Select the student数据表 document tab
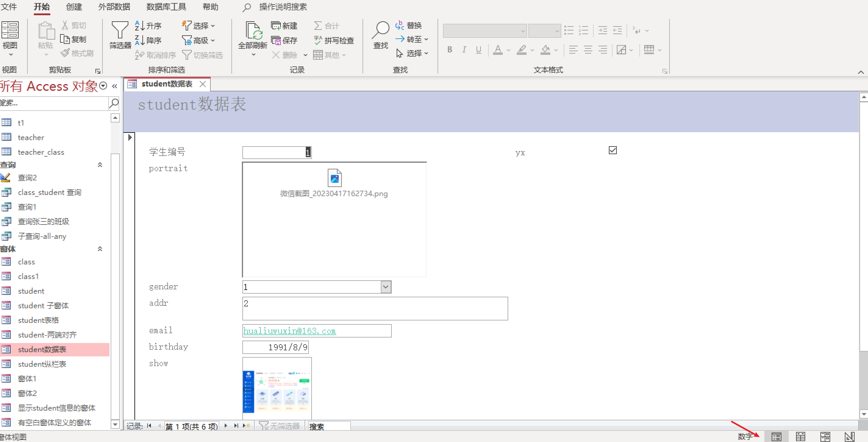 [167, 84]
